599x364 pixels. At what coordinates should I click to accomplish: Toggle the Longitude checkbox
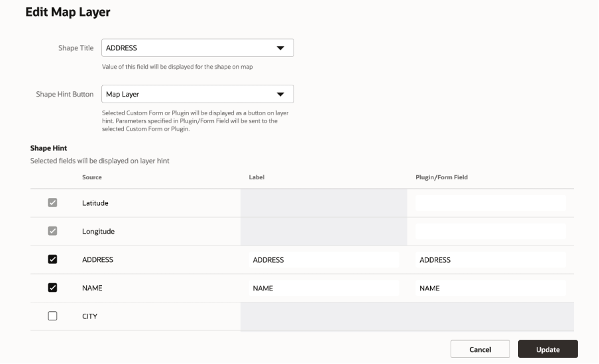pos(52,231)
